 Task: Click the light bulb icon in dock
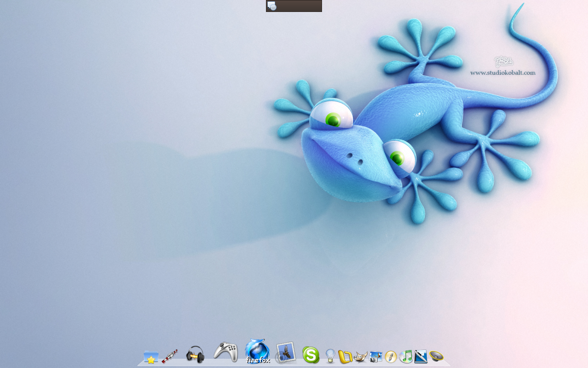330,356
